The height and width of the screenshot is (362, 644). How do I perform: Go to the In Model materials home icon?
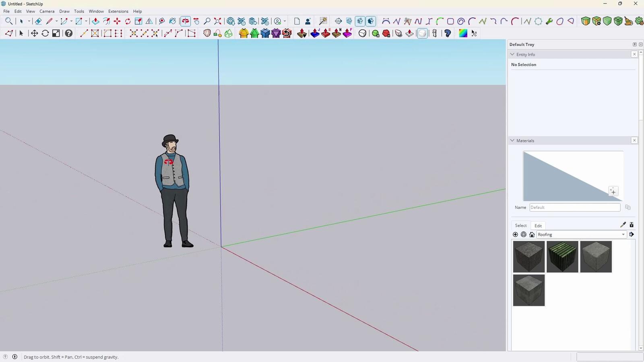pyautogui.click(x=532, y=234)
